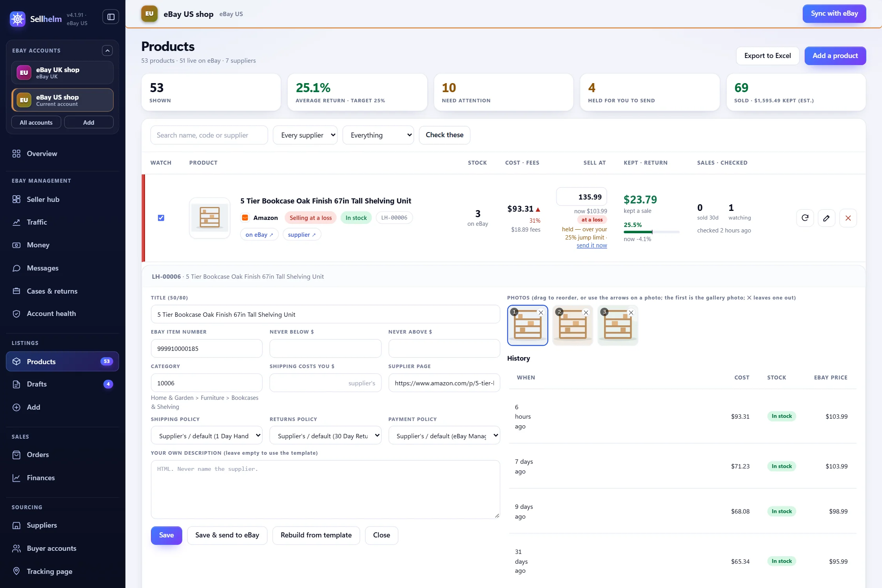Screen dimensions: 882x588
Task: Open the supplier link chip
Action: [301, 234]
